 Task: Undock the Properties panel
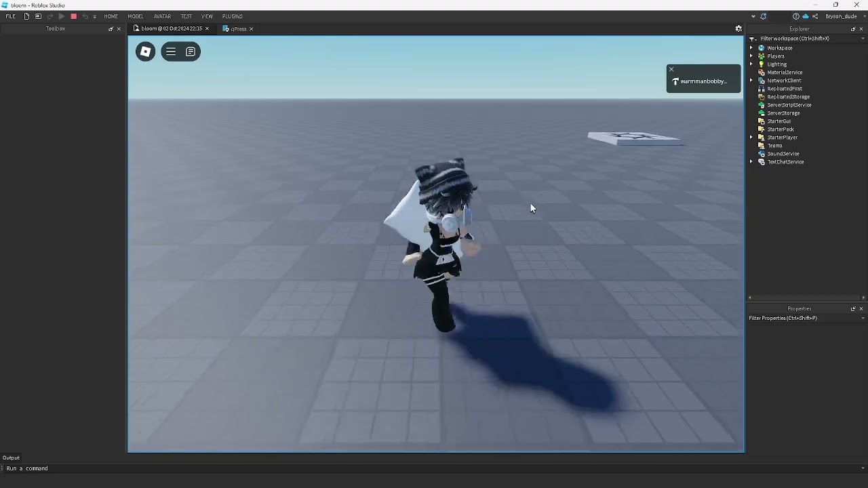click(853, 308)
